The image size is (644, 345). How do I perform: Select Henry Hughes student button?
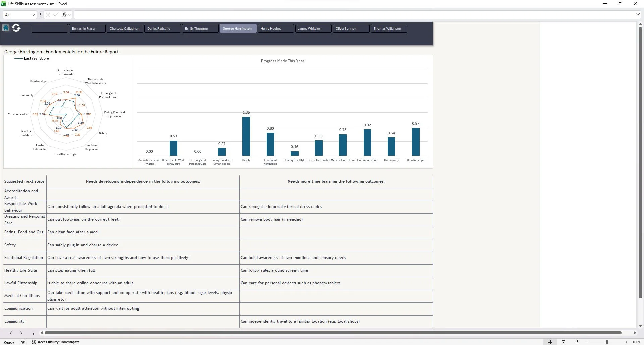click(x=276, y=28)
